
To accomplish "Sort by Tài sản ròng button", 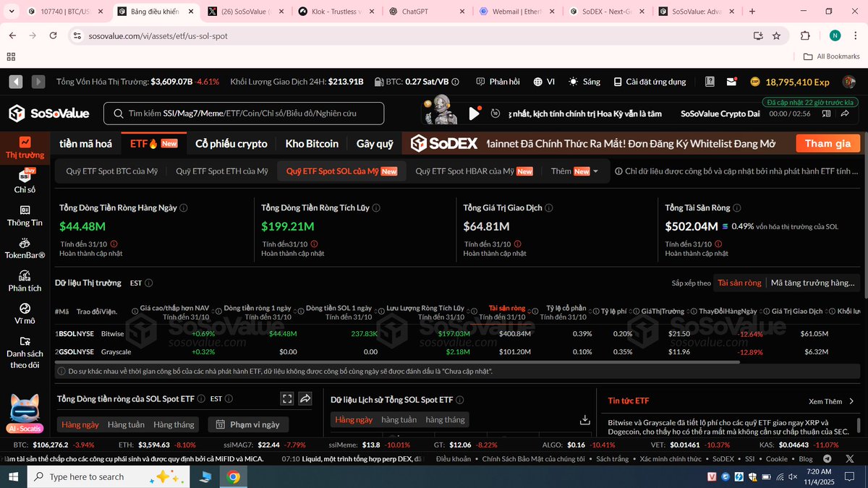I will (x=739, y=283).
